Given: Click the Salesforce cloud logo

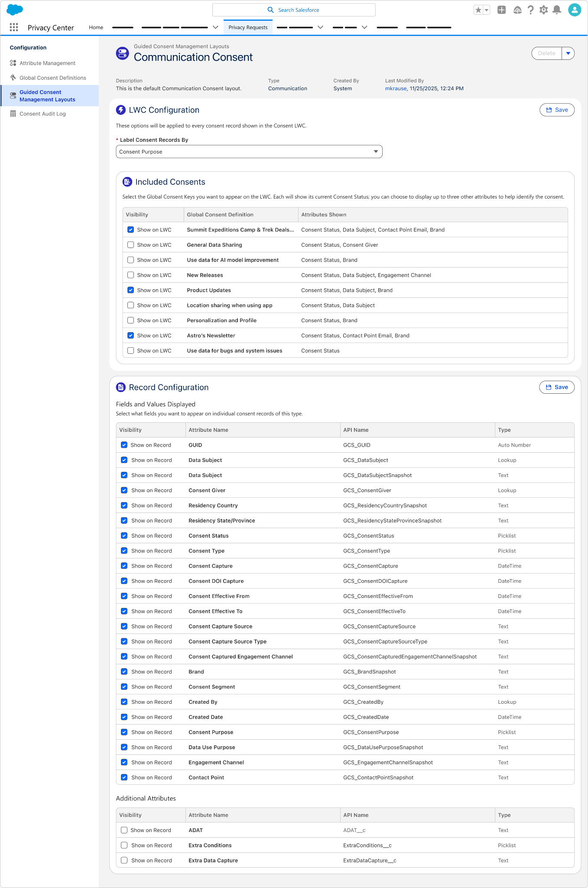Looking at the screenshot, I should point(15,10).
